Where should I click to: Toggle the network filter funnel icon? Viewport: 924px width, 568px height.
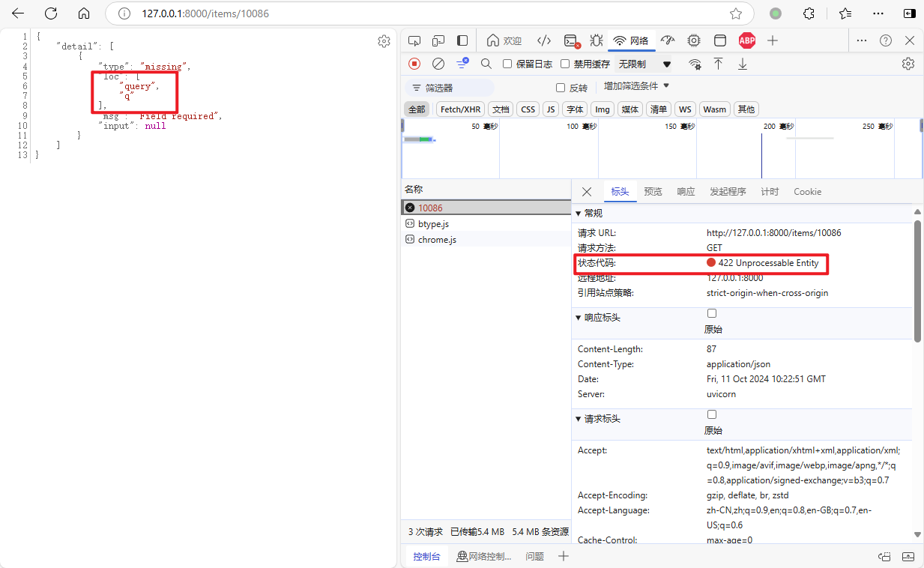click(x=462, y=64)
